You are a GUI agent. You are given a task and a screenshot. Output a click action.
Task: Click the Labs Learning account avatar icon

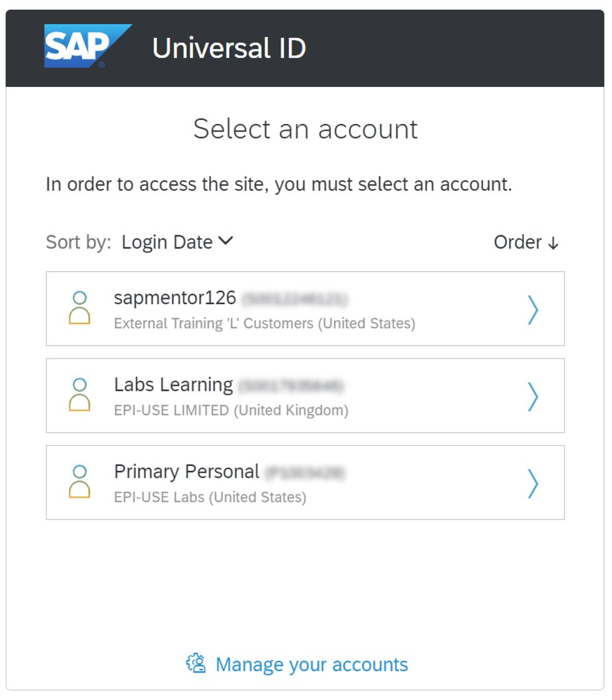pyautogui.click(x=81, y=395)
